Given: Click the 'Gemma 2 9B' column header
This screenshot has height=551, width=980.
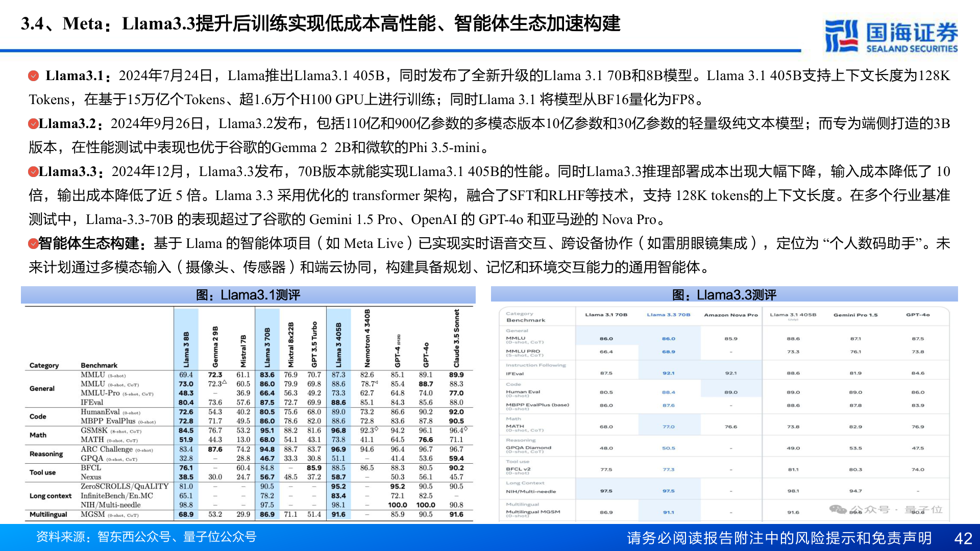Looking at the screenshot, I should coord(215,346).
